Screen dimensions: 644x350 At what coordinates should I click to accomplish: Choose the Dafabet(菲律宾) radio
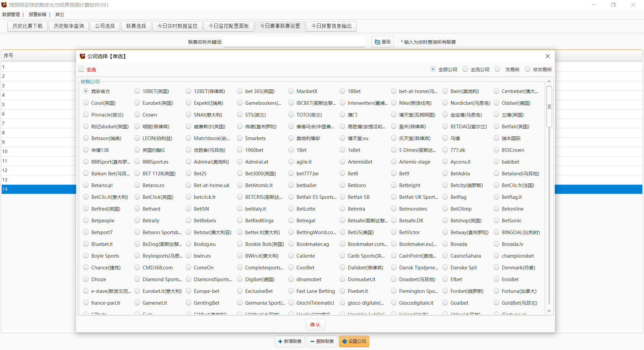[x=342, y=267]
